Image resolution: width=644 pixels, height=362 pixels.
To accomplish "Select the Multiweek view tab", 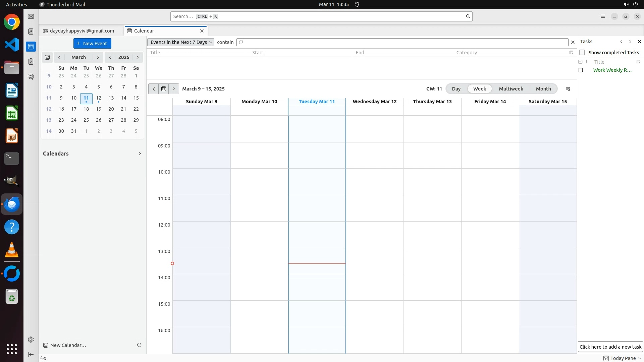I will click(511, 89).
